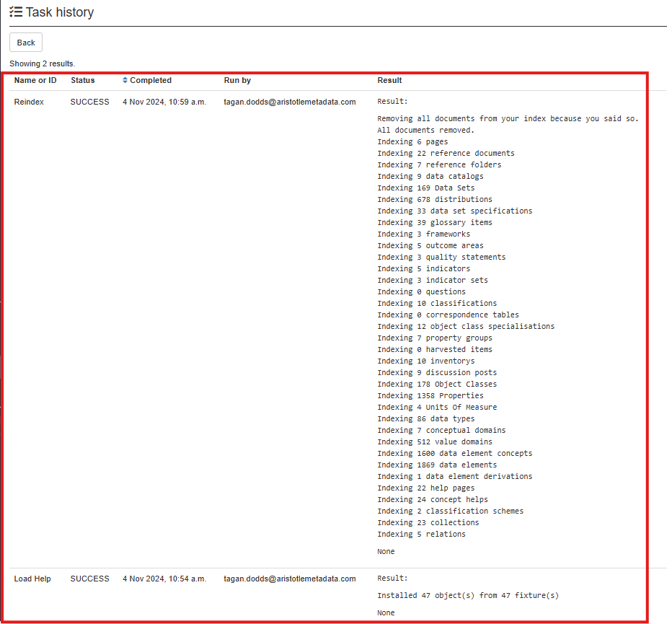The width and height of the screenshot is (672, 624).
Task: Click the 'All documents removed.' log line
Action: tap(425, 130)
